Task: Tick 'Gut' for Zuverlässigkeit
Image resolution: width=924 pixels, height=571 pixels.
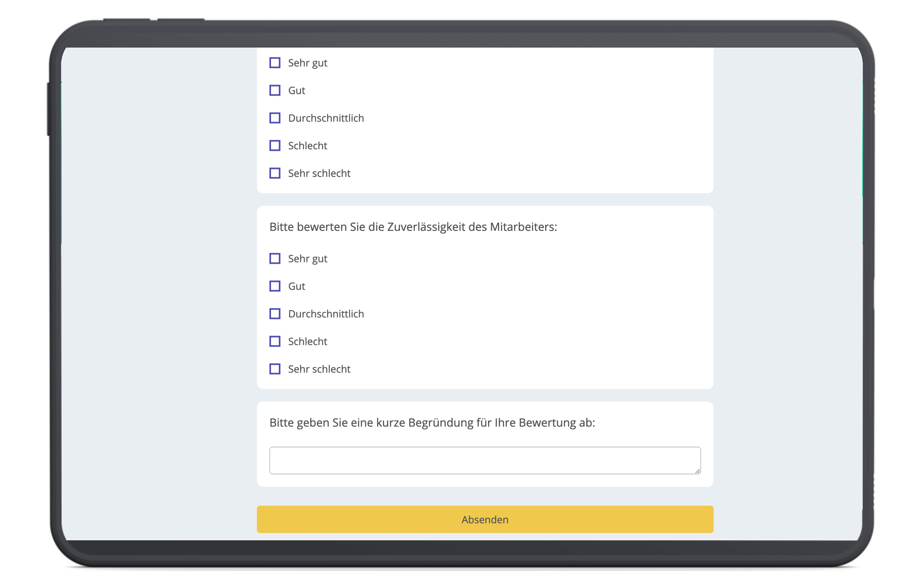Action: 275,286
